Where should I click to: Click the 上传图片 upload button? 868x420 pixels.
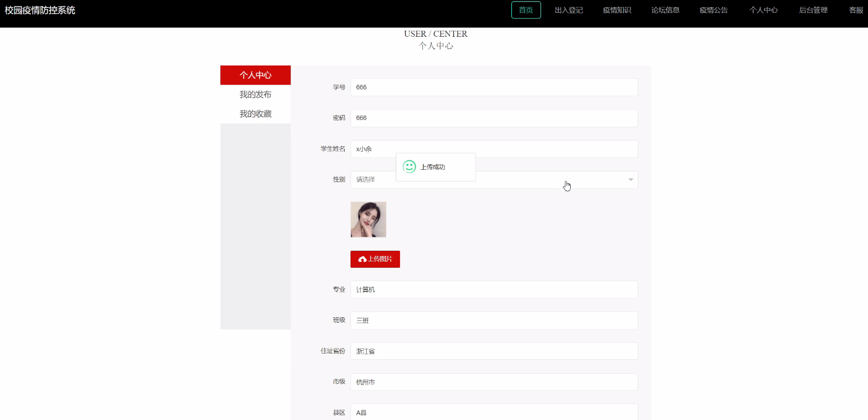(x=375, y=259)
